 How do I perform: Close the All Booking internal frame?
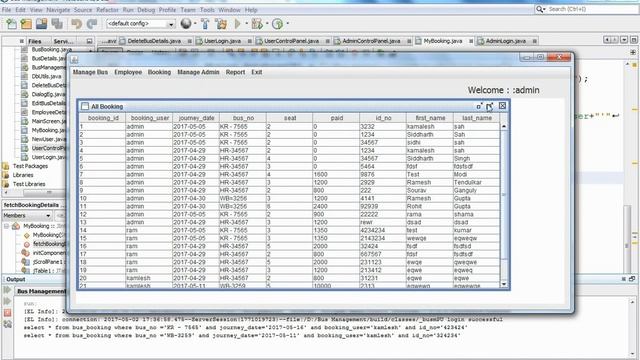(x=502, y=106)
